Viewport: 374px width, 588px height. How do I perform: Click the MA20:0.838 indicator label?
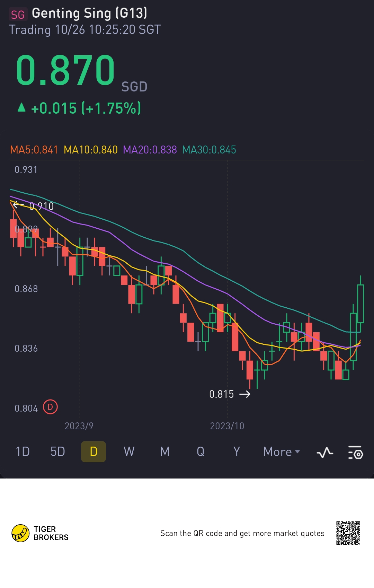tap(150, 150)
